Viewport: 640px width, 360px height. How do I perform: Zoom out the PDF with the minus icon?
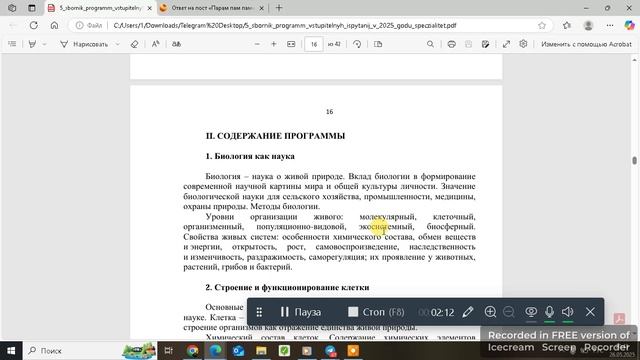[257, 44]
